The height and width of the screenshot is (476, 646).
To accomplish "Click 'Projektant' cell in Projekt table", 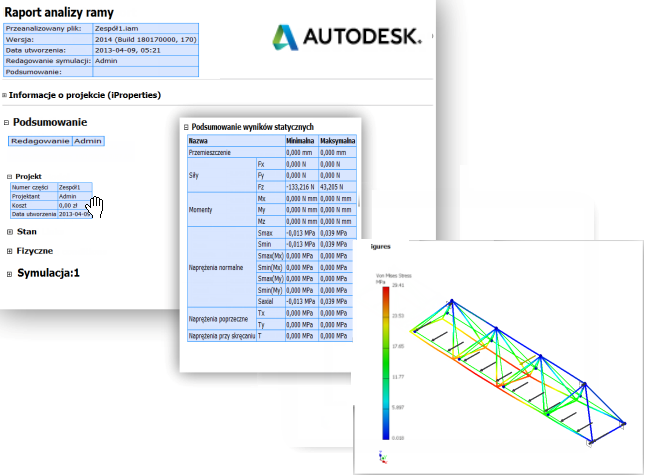I will pyautogui.click(x=34, y=197).
